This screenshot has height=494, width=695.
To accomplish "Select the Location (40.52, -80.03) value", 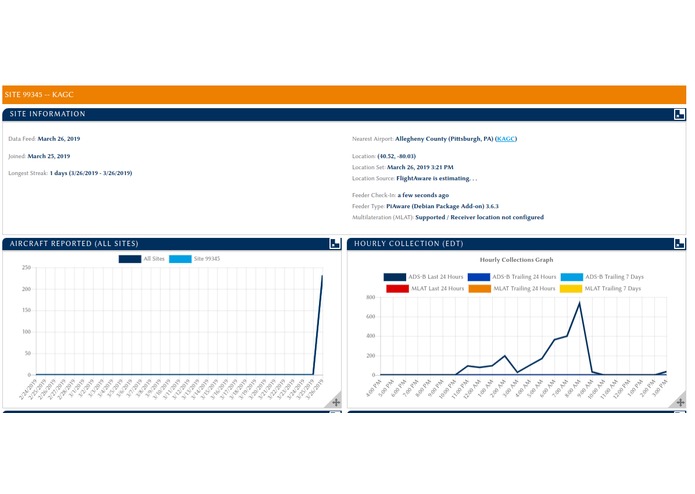I will pyautogui.click(x=397, y=156).
